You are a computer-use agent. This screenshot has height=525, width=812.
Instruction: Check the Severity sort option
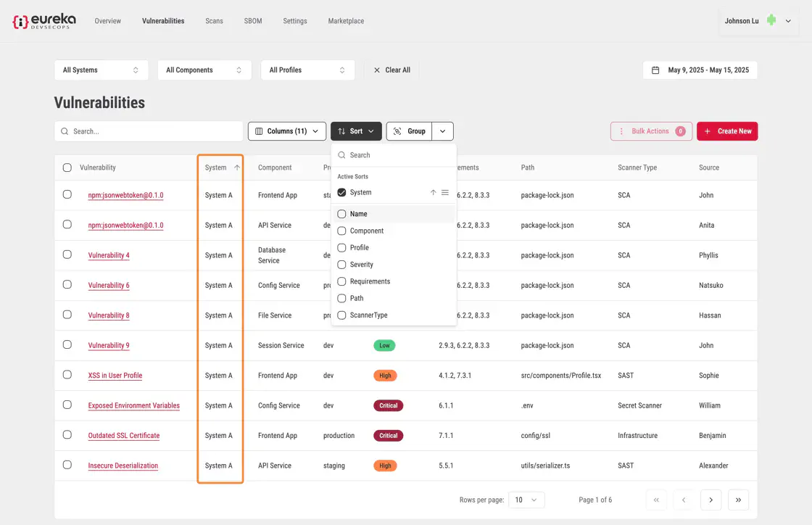click(341, 265)
